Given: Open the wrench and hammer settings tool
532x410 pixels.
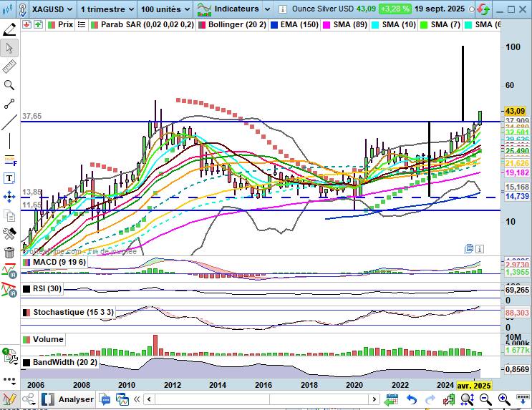Looking at the screenshot, I should [9, 233].
